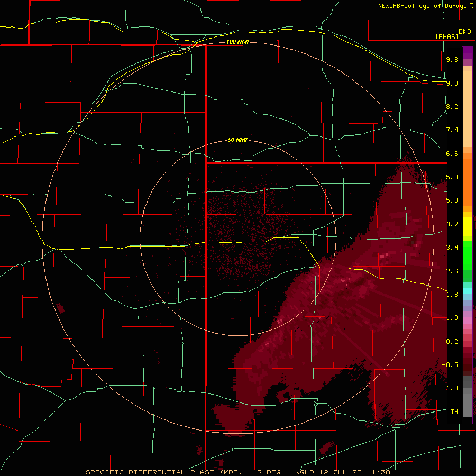Image resolution: width=476 pixels, height=476 pixels.
Task: Click the 7.4 color scale value
Action: pyautogui.click(x=452, y=130)
